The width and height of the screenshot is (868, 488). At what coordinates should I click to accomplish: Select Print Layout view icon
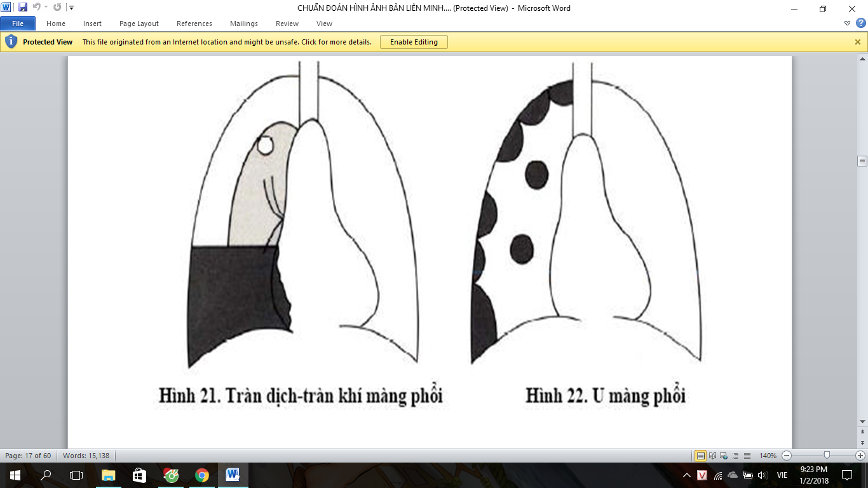tap(701, 456)
